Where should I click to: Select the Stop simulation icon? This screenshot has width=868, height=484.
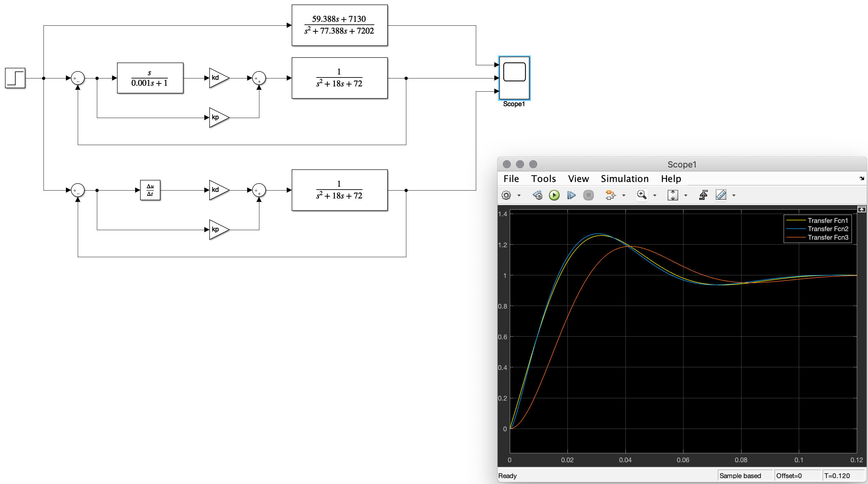pyautogui.click(x=589, y=195)
